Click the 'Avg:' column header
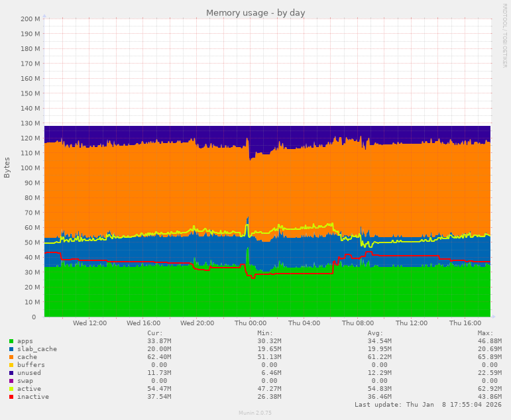The image size is (511, 420). pyautogui.click(x=375, y=333)
